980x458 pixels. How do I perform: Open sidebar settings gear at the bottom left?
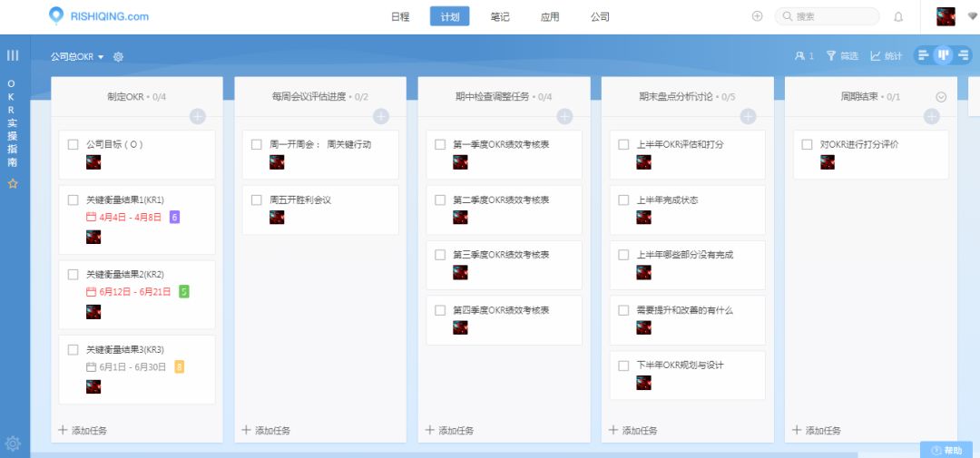click(x=13, y=443)
